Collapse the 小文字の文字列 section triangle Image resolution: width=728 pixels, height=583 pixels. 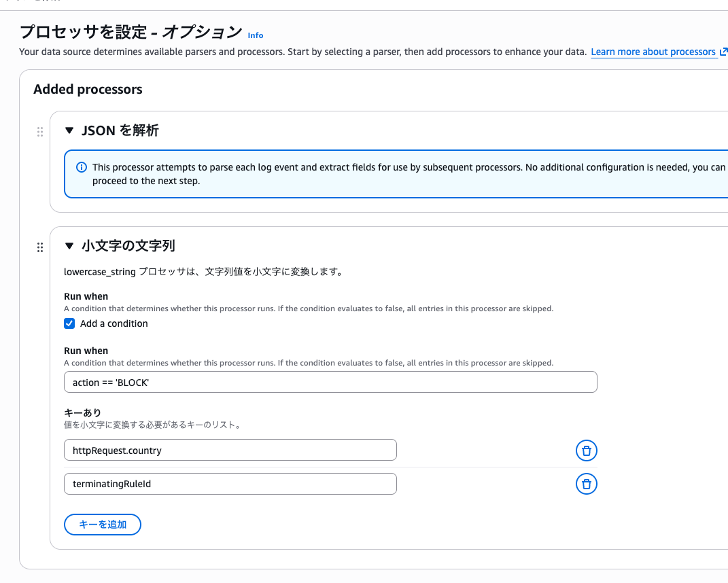click(69, 246)
